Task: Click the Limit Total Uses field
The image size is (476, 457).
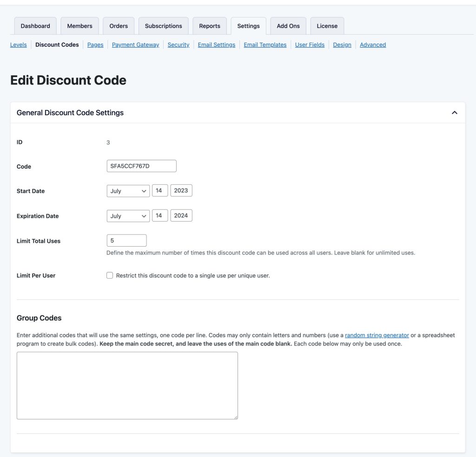Action: click(126, 241)
